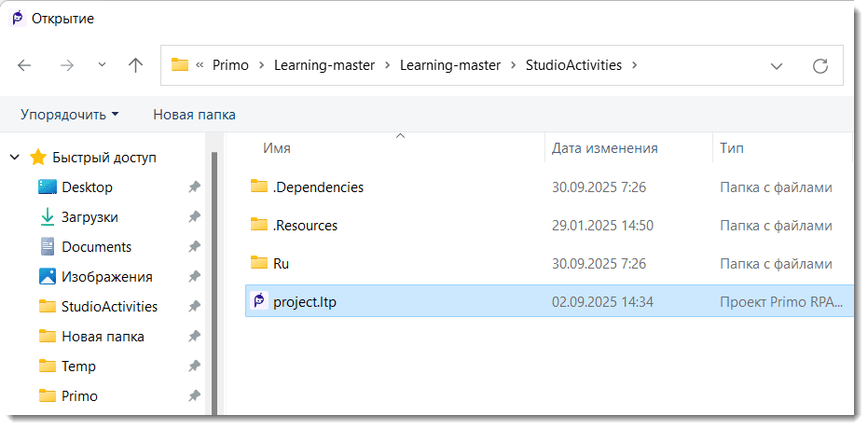The image size is (868, 429).
Task: Open the Ru folder
Action: point(282,264)
